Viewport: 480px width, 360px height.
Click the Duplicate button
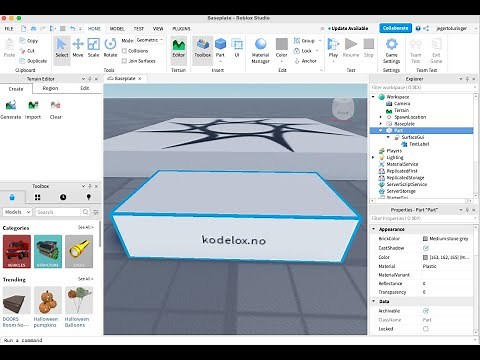pos(33,61)
